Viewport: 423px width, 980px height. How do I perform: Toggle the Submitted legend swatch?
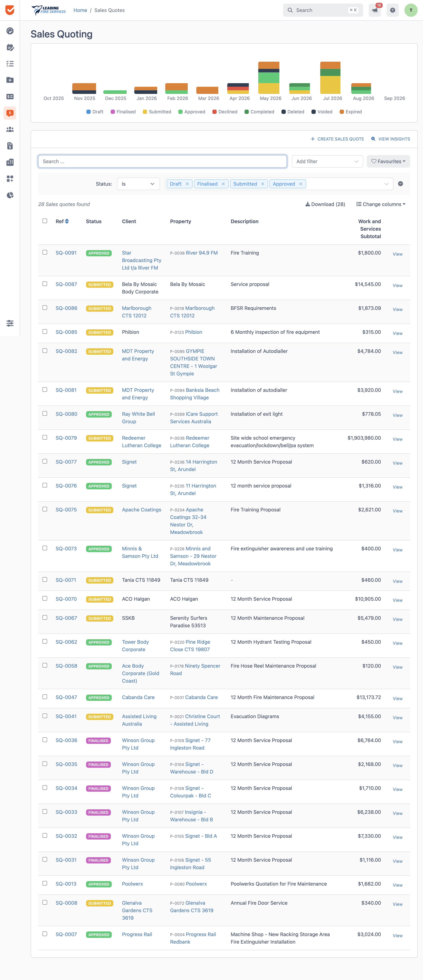pyautogui.click(x=145, y=112)
